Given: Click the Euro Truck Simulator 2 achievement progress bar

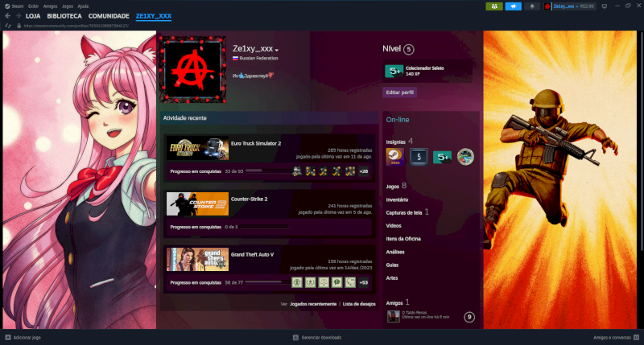Looking at the screenshot, I should coord(269,171).
